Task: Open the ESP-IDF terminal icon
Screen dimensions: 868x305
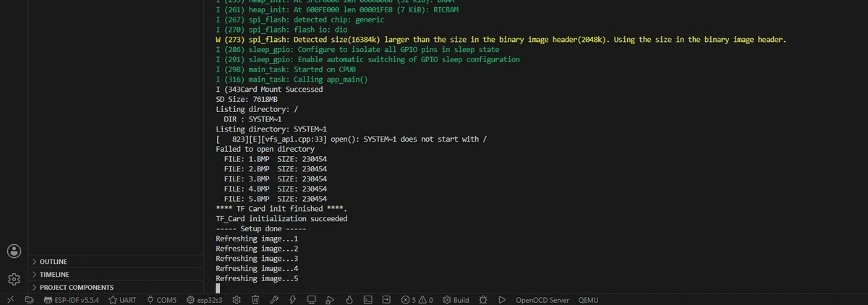Action: tap(367, 299)
